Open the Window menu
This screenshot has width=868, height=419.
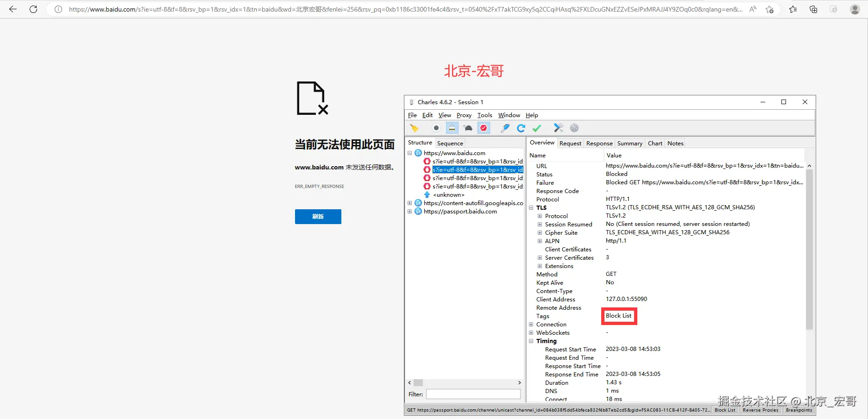[x=509, y=115]
